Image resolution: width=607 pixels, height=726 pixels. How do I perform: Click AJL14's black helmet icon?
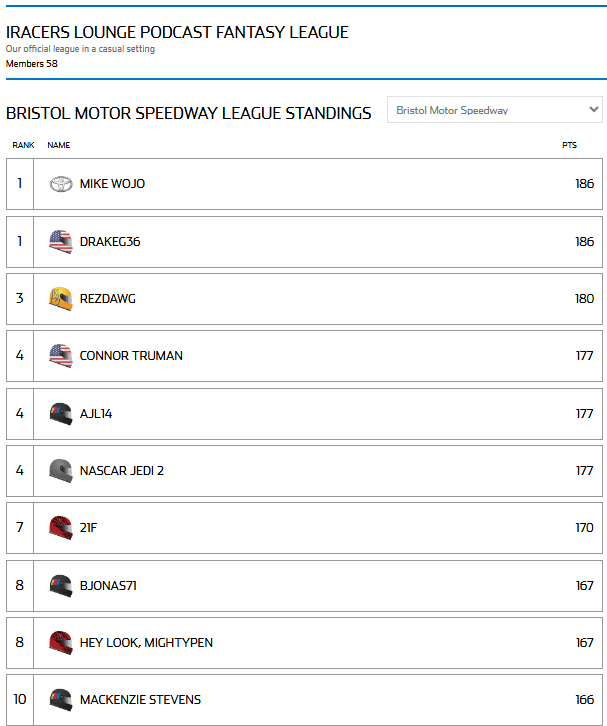pyautogui.click(x=61, y=413)
